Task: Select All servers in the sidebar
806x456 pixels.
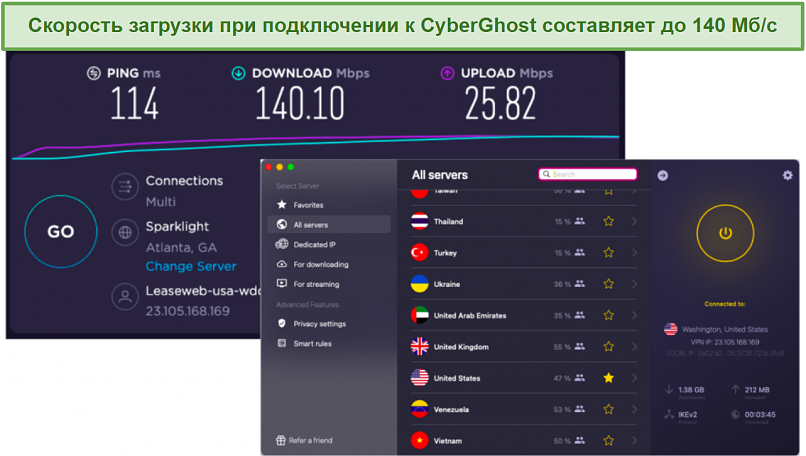Action: tap(329, 225)
